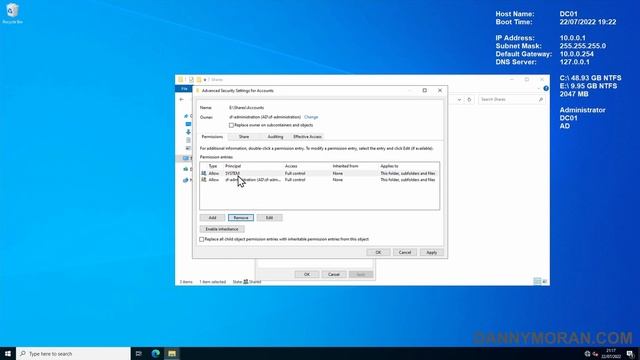Select Downloads icon in Explorer sidebar
Viewport: 640px width, 360px height.
(x=188, y=132)
